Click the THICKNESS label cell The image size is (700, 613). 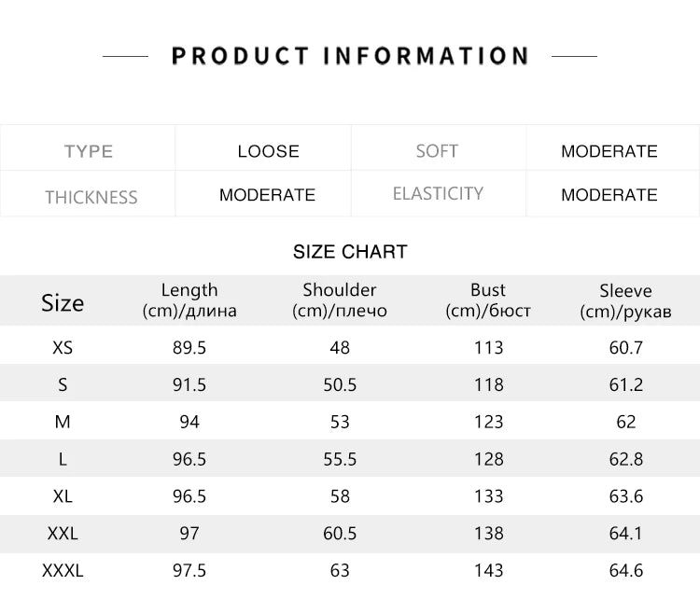pyautogui.click(x=91, y=197)
